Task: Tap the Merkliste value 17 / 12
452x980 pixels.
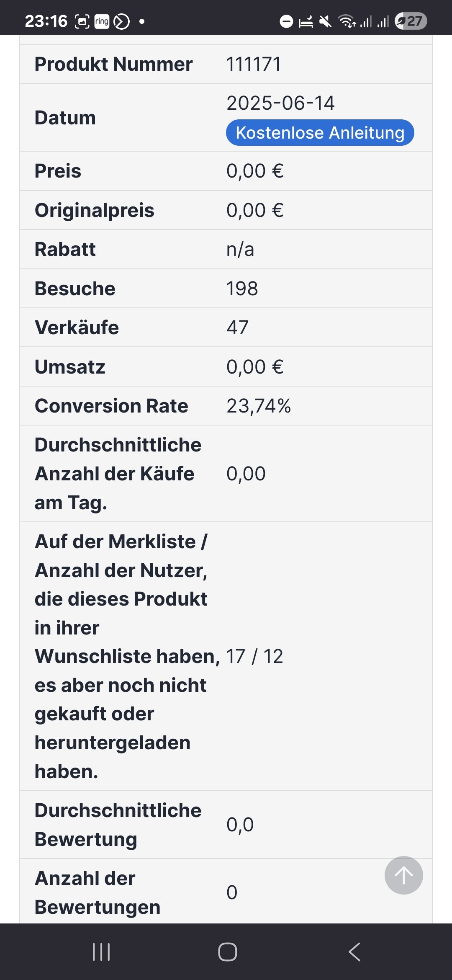Action: 254,656
